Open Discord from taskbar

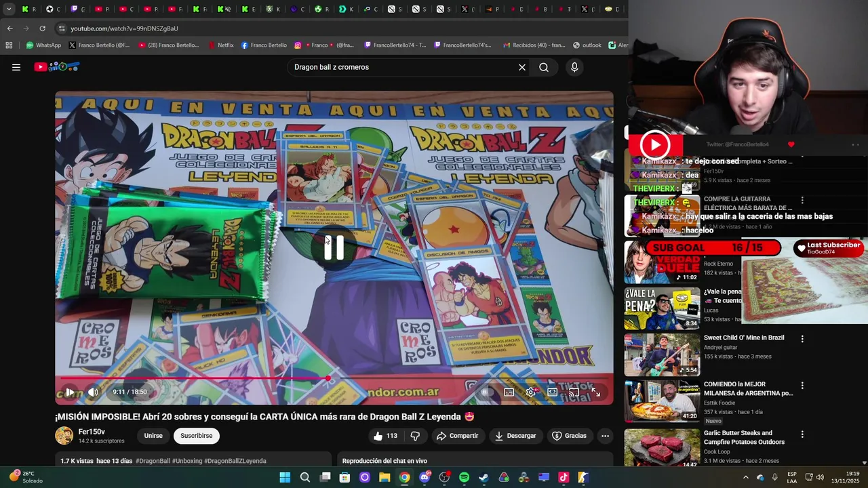tap(425, 477)
